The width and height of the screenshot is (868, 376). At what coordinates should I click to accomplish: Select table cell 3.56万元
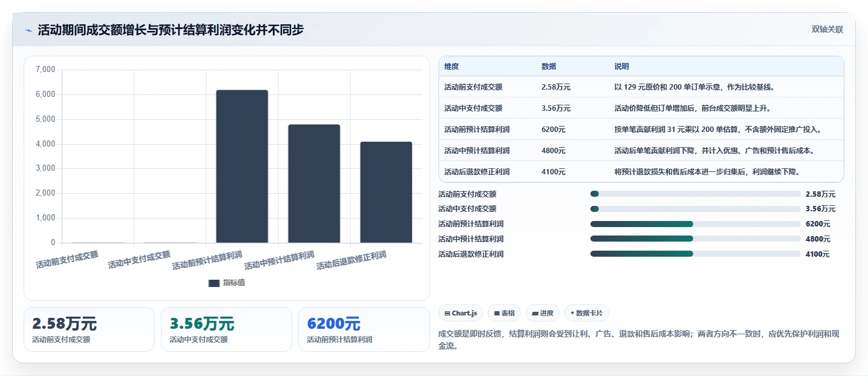(x=556, y=108)
